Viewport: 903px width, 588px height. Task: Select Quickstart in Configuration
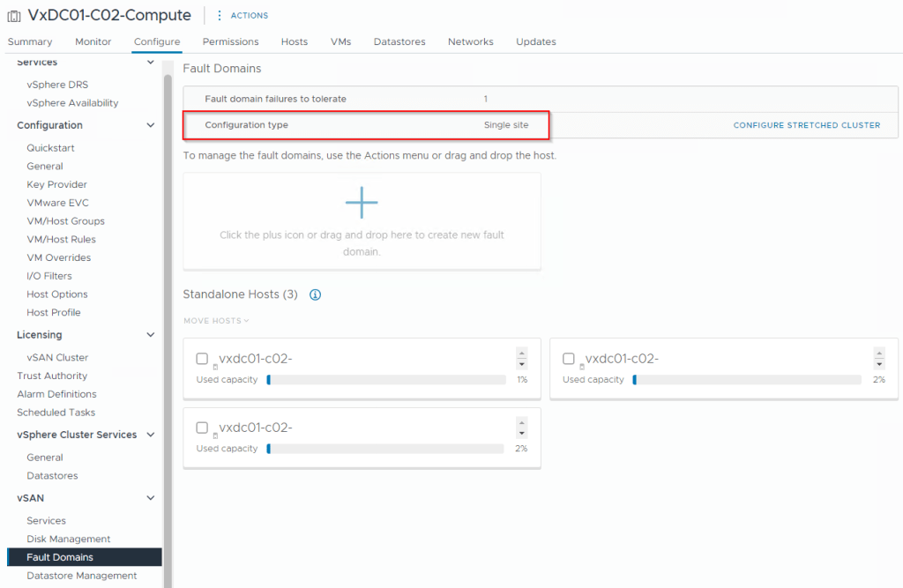[x=50, y=148]
